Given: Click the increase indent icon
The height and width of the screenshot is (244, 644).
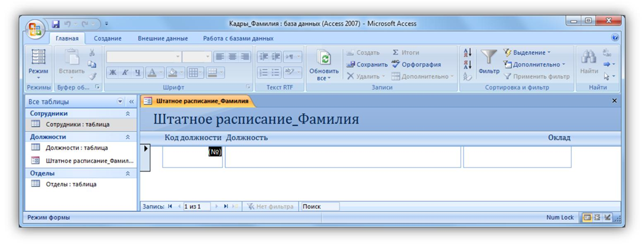Looking at the screenshot, I should tap(276, 57).
